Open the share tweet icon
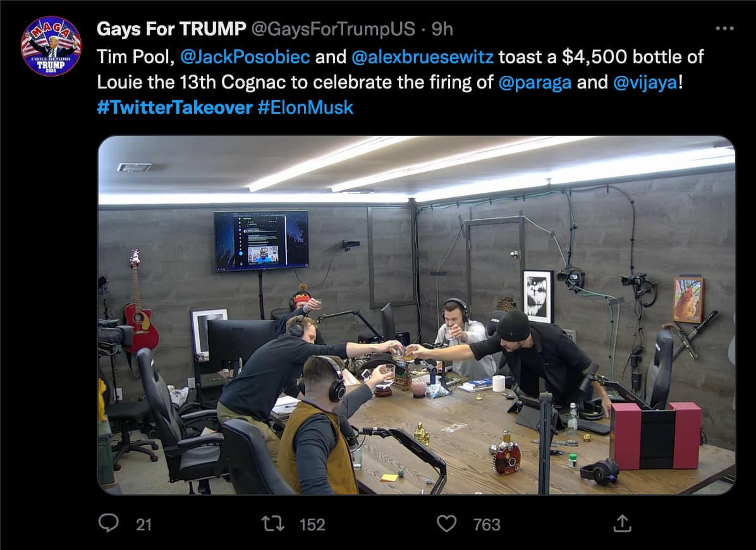The height and width of the screenshot is (550, 756). (x=622, y=523)
